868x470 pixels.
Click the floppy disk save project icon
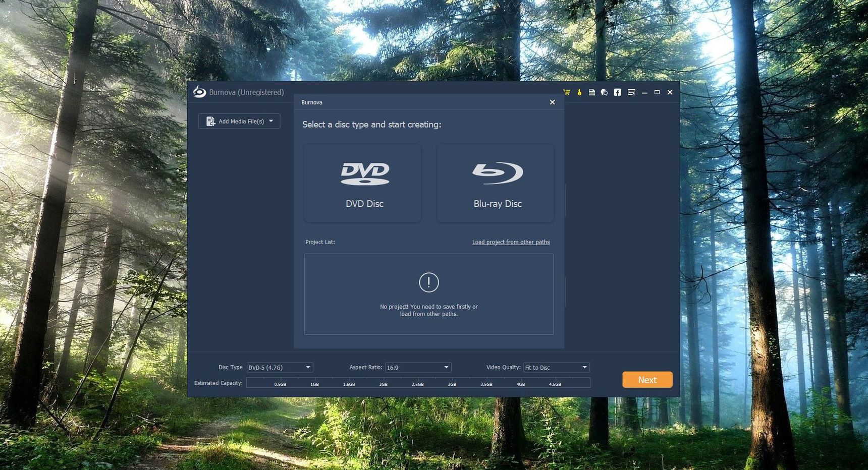click(592, 92)
